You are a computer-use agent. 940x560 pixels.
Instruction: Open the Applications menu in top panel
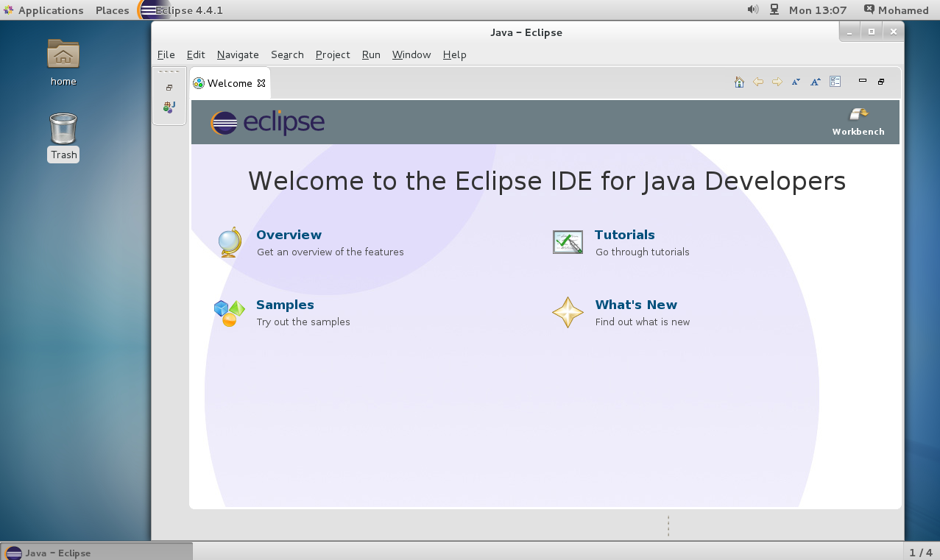(x=51, y=10)
